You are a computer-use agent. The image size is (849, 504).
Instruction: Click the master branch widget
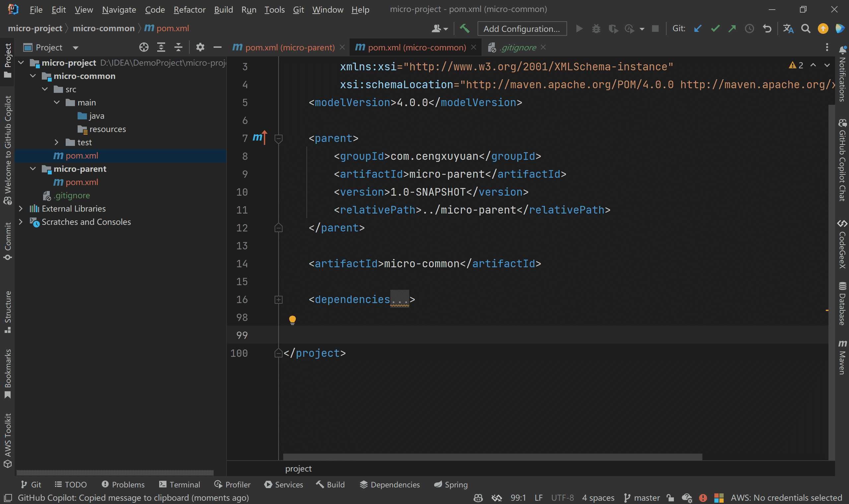642,498
